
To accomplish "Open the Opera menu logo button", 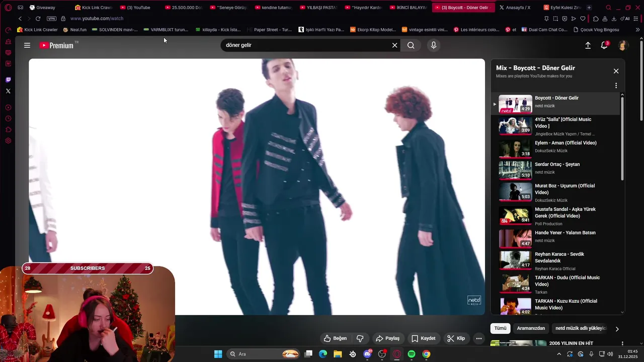I will click(8, 8).
